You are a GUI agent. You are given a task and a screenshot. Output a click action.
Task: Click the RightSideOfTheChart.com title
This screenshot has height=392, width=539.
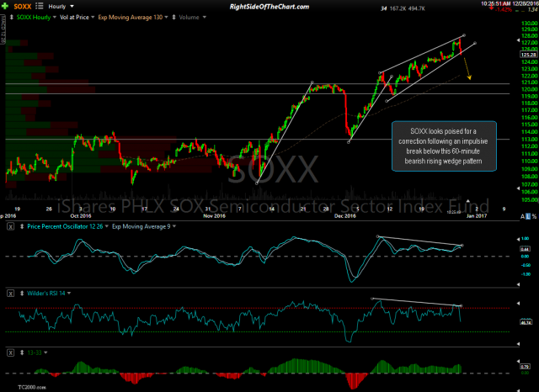point(269,7)
